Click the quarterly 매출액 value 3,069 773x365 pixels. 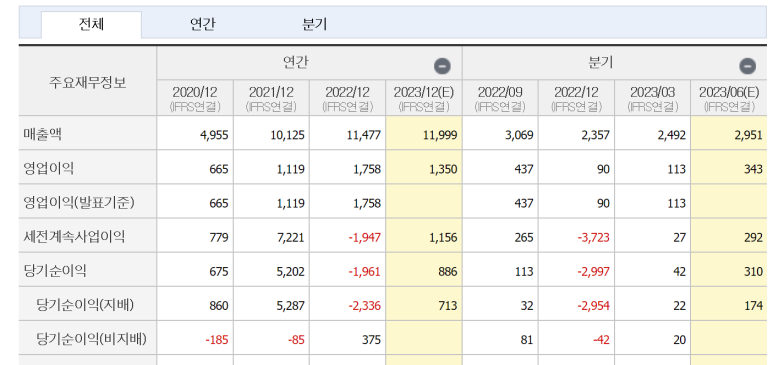[x=520, y=135]
